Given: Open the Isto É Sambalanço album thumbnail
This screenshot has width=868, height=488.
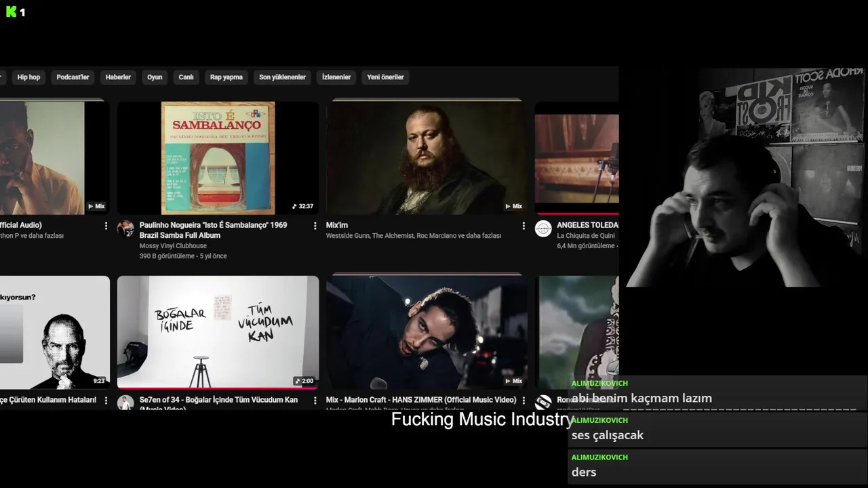Looking at the screenshot, I should 218,158.
